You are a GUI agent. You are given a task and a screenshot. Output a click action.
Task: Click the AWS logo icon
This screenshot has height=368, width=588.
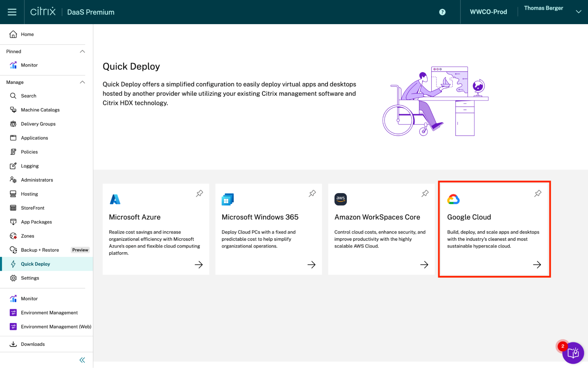click(x=340, y=199)
